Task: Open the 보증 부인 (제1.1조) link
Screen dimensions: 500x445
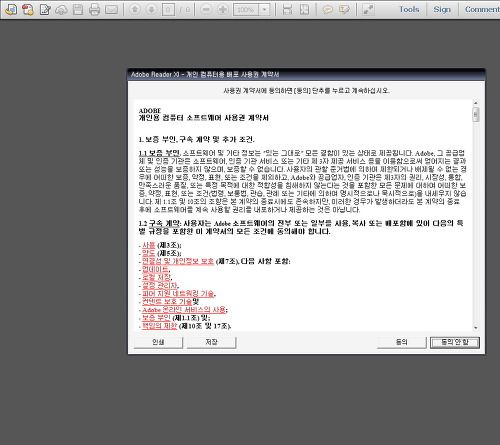Action: click(156, 318)
